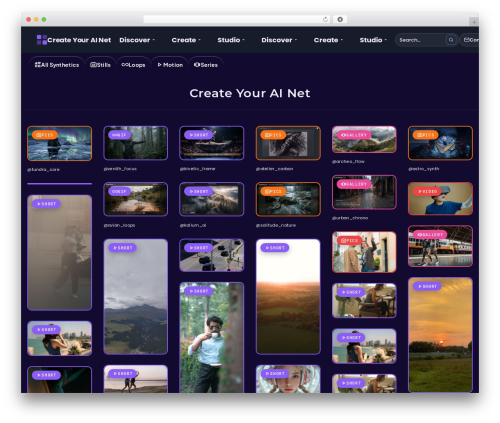Expand the Create menu nearest the site logo
The width and height of the screenshot is (500, 423).
(x=186, y=40)
